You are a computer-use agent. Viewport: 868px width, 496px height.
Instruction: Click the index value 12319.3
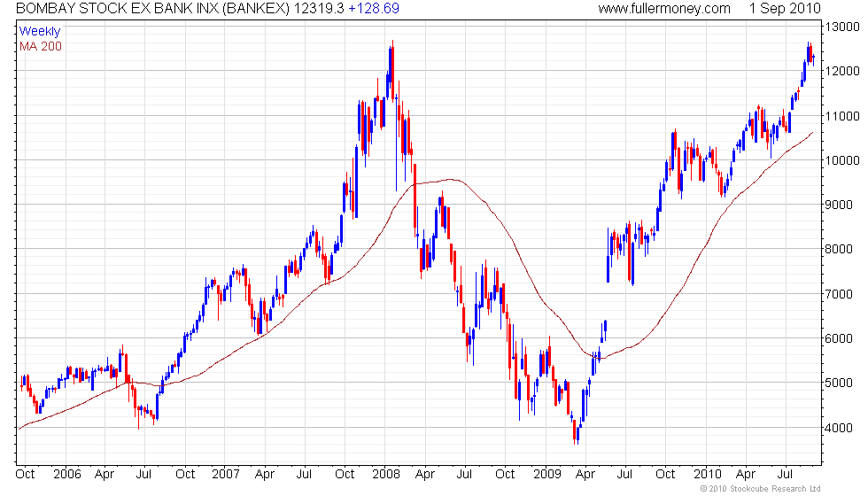pos(319,8)
